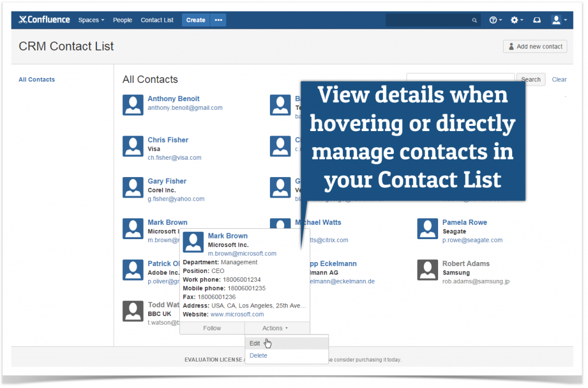Open the Actions dropdown on the contact card
The height and width of the screenshot is (388, 588).
[274, 328]
